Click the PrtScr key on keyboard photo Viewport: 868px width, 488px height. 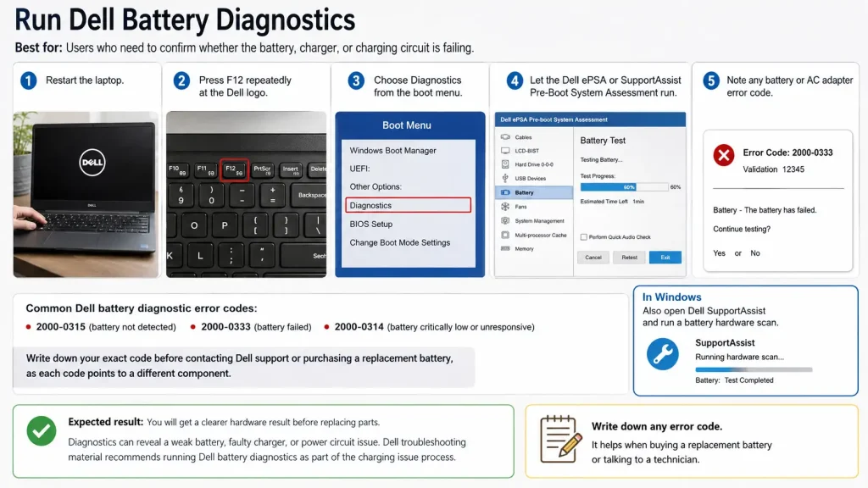click(263, 169)
